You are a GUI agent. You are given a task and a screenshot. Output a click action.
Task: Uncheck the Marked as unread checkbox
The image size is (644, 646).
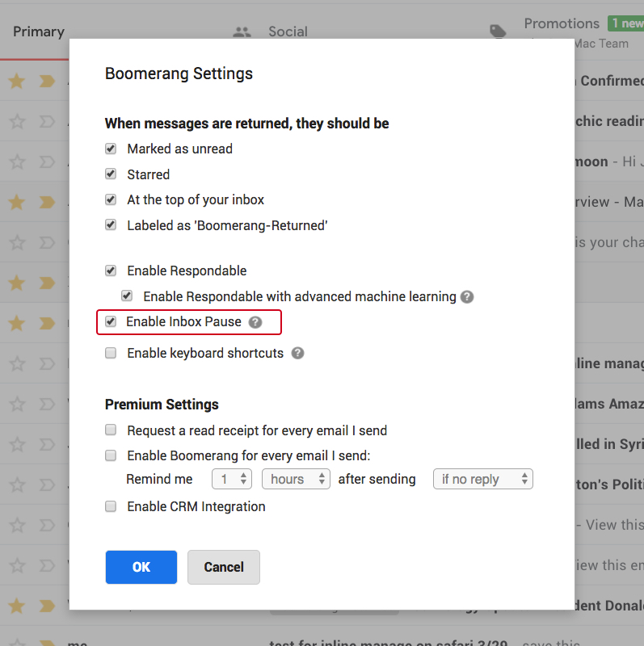click(x=111, y=149)
